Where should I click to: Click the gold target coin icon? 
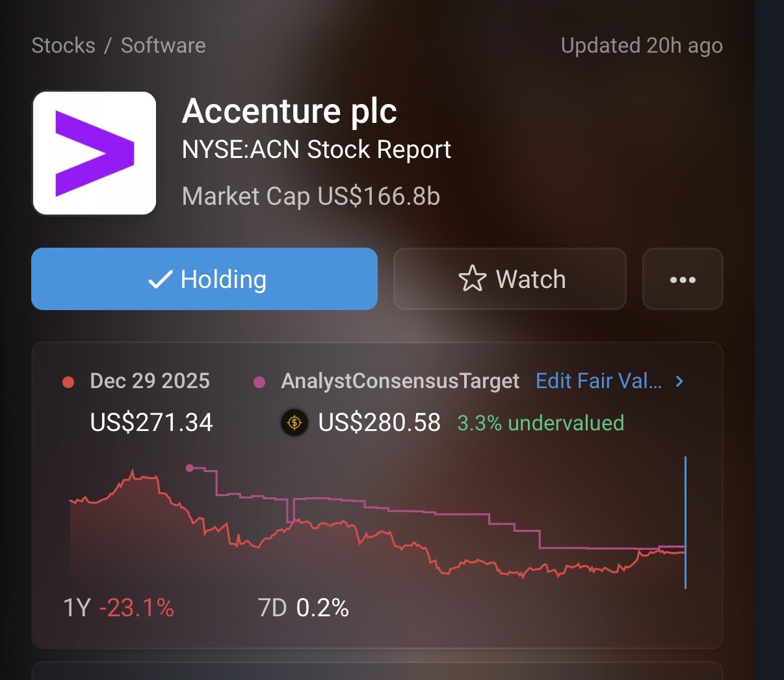294,423
